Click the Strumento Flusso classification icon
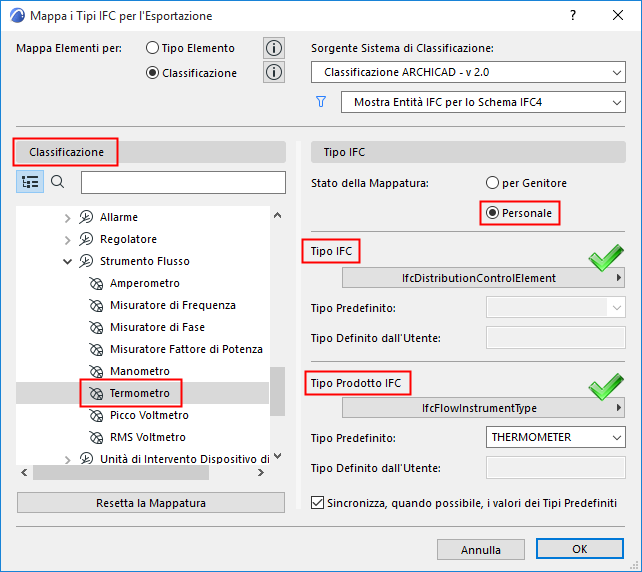Screen dimensions: 642x572 [x=86, y=261]
